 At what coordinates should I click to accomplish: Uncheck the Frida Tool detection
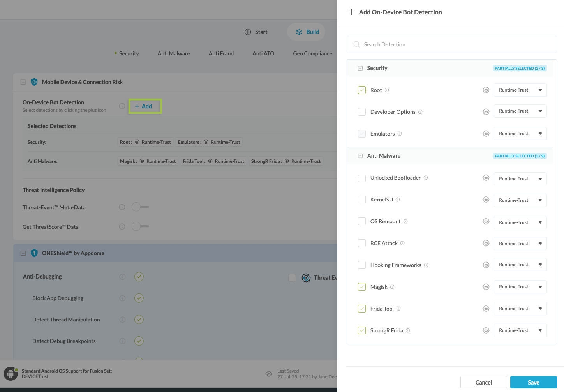point(362,309)
